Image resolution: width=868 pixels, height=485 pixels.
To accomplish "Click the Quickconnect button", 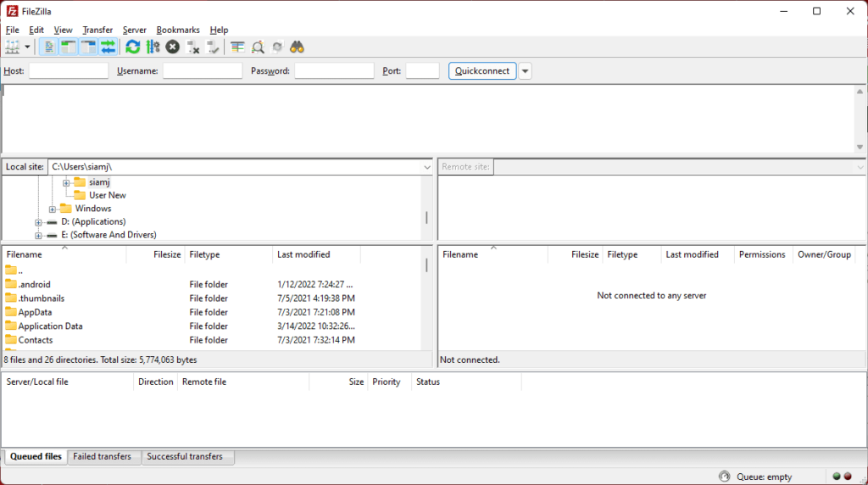I will [482, 71].
